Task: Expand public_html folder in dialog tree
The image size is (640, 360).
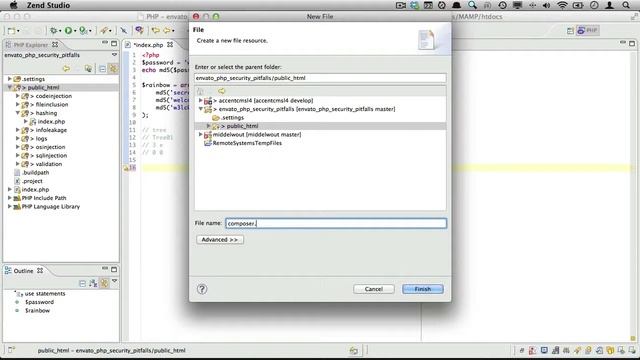Action: click(208, 126)
